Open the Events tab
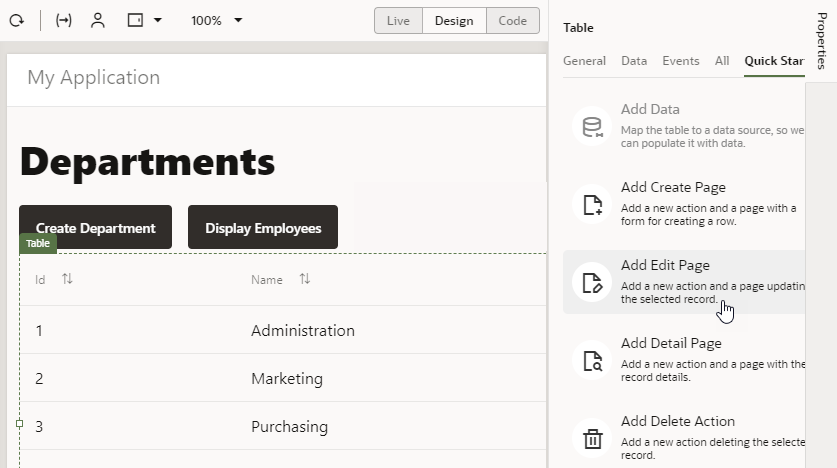This screenshot has width=837, height=468. [681, 61]
